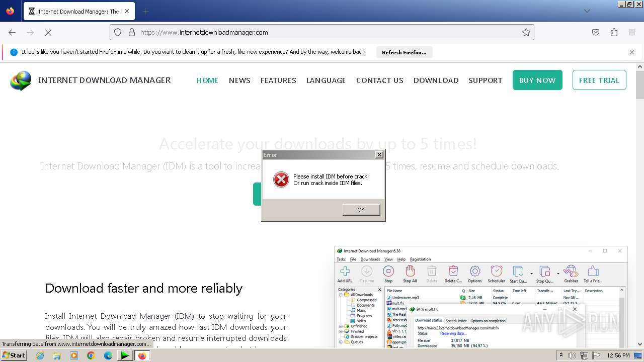
Task: Go back to previous page
Action: click(x=12, y=32)
